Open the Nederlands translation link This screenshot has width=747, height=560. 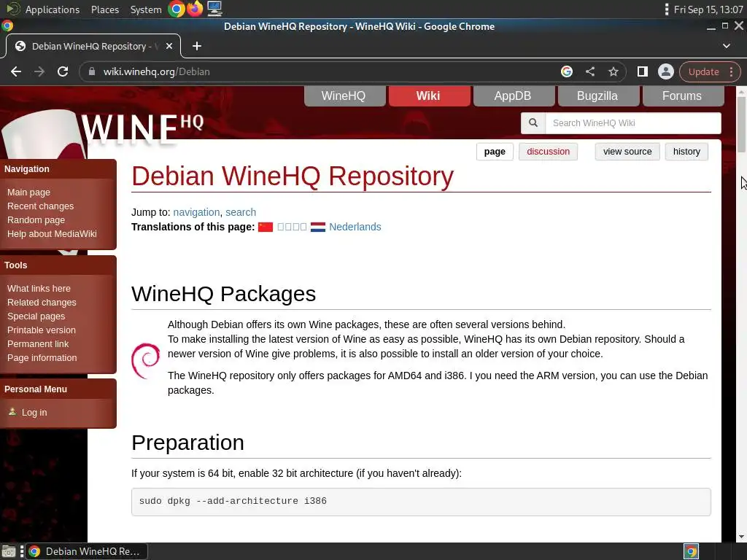pyautogui.click(x=355, y=227)
